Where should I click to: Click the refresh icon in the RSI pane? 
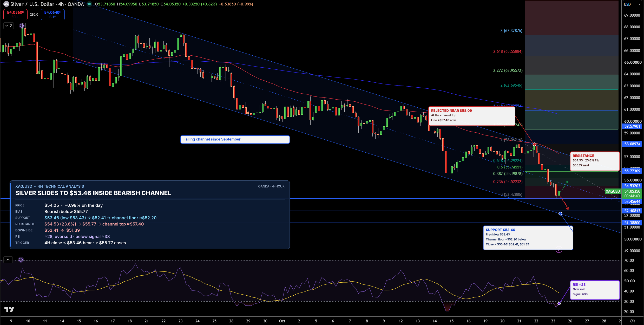21,259
